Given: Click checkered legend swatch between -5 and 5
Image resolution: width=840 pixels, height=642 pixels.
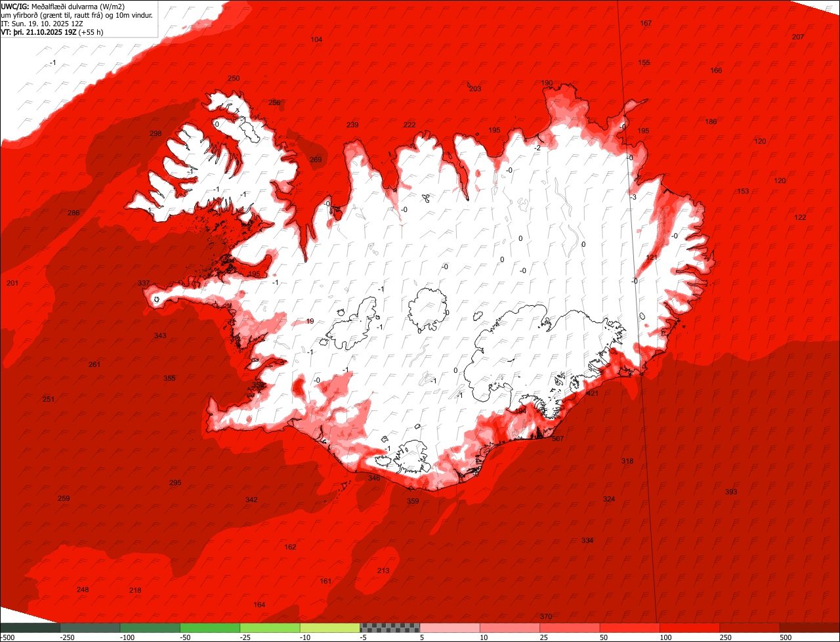Looking at the screenshot, I should click(390, 628).
